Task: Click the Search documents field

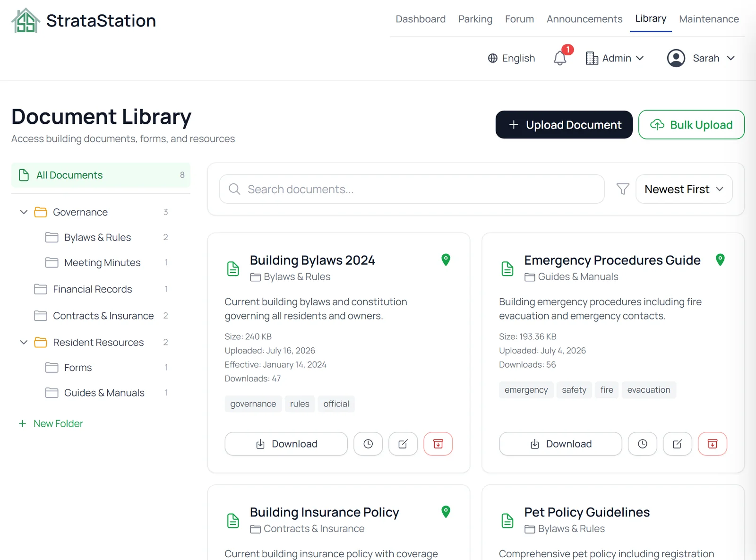Action: tap(412, 189)
